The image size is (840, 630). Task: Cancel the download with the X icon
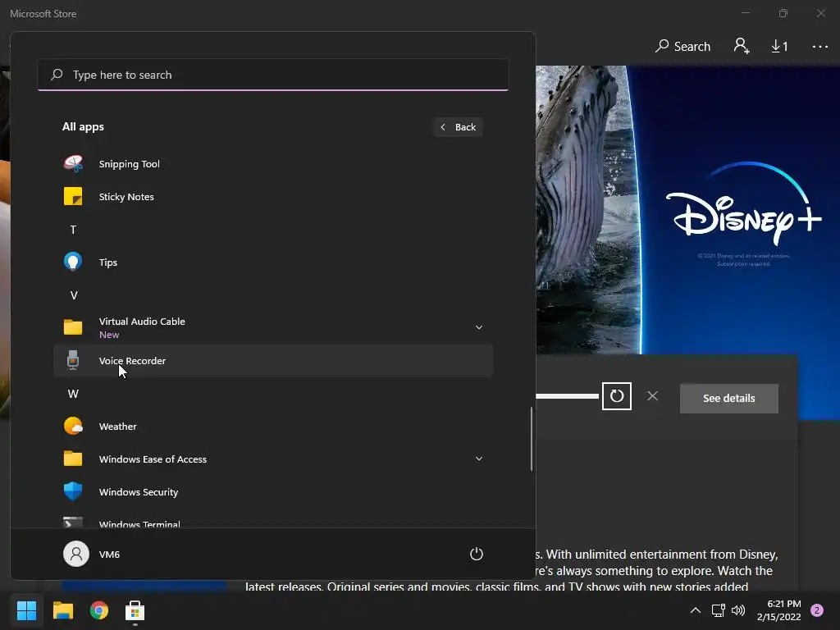point(652,396)
